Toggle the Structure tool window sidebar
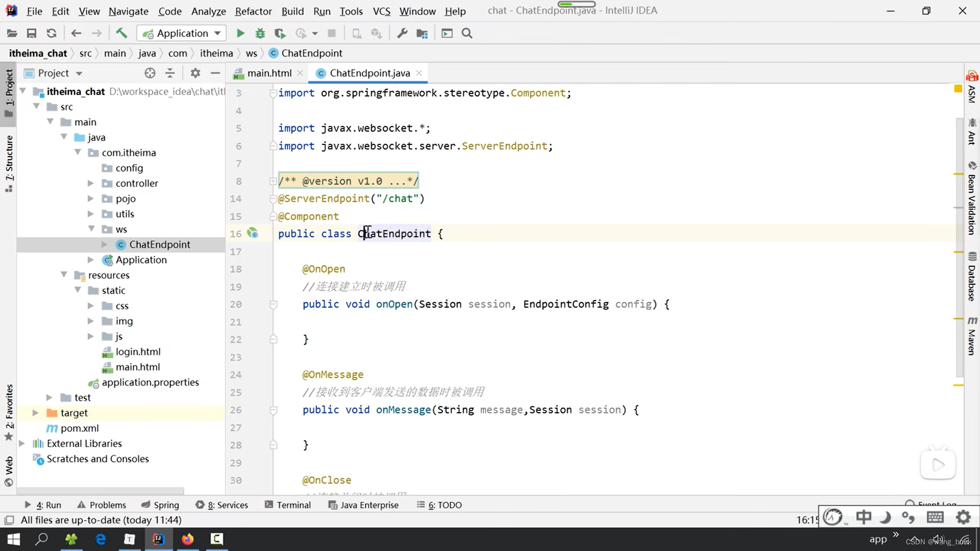The image size is (980, 551). coord(9,163)
